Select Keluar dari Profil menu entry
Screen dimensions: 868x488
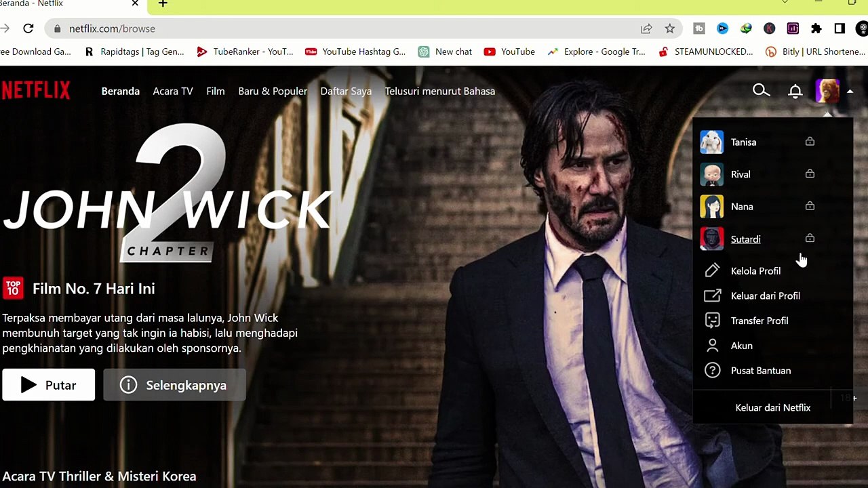(x=766, y=296)
